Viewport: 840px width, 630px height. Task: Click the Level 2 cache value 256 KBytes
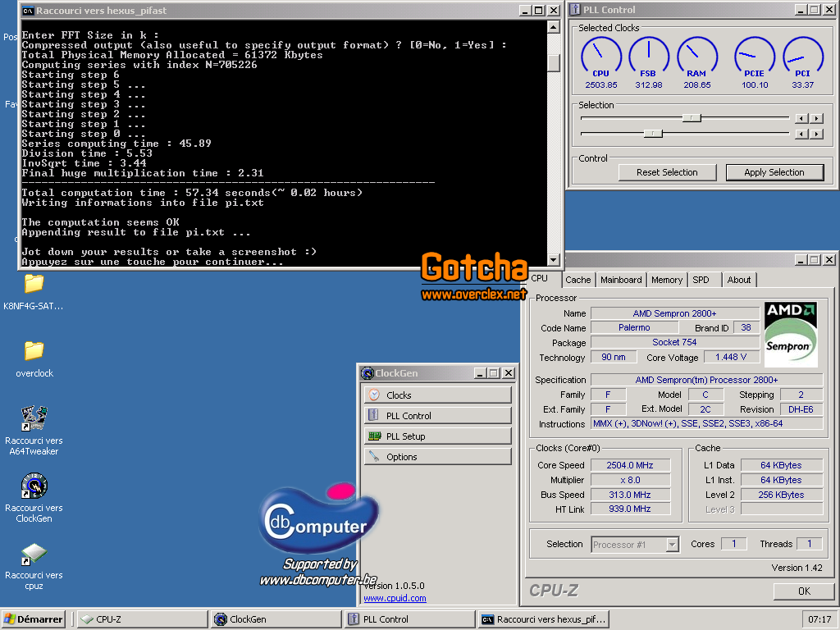[782, 495]
